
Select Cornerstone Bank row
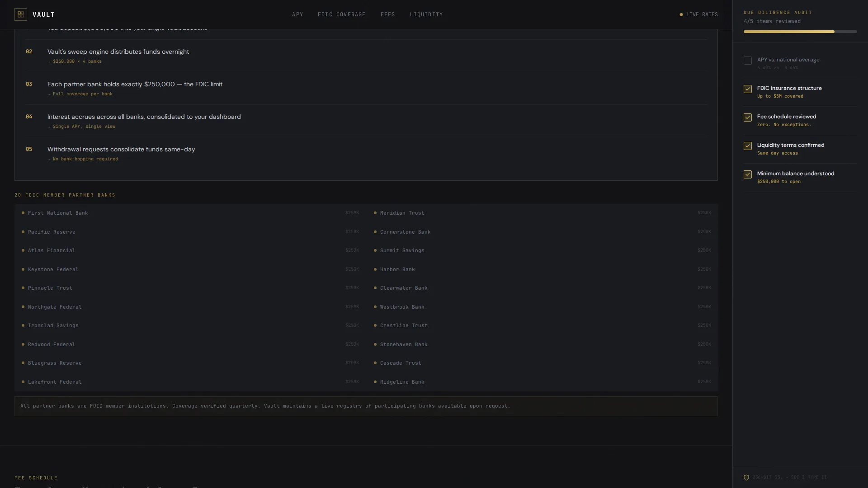pyautogui.click(x=542, y=232)
